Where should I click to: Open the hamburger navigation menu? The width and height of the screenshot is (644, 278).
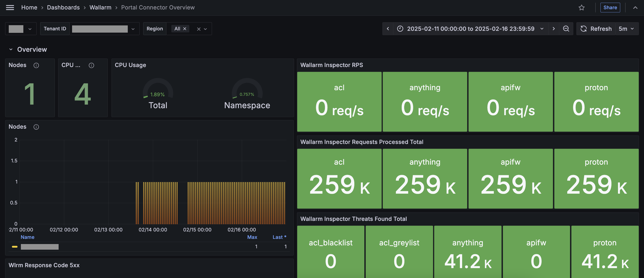click(x=10, y=7)
